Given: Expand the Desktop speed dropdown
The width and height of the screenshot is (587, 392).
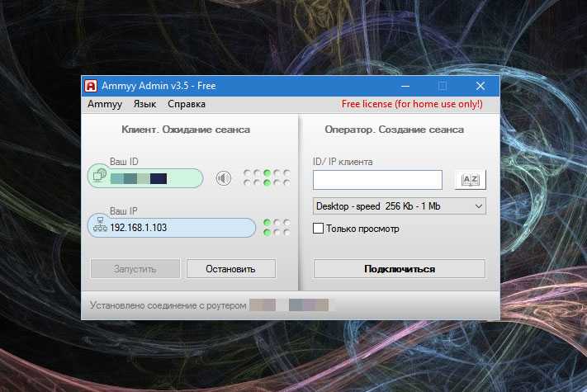Looking at the screenshot, I should [x=400, y=206].
